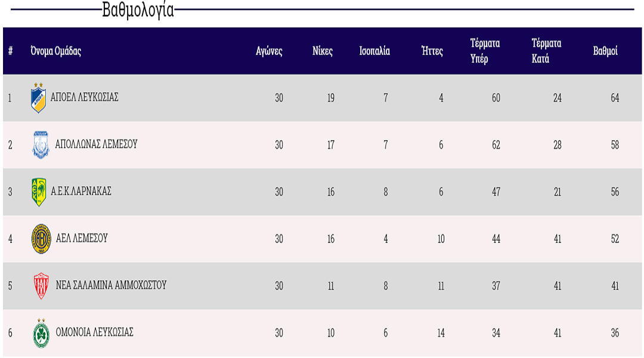Image resolution: width=644 pixels, height=358 pixels.
Task: Open the ΑΠΟΛΛΩΝΑΣ ΛΕΜΕΣΟΥ team link
Action: click(96, 144)
